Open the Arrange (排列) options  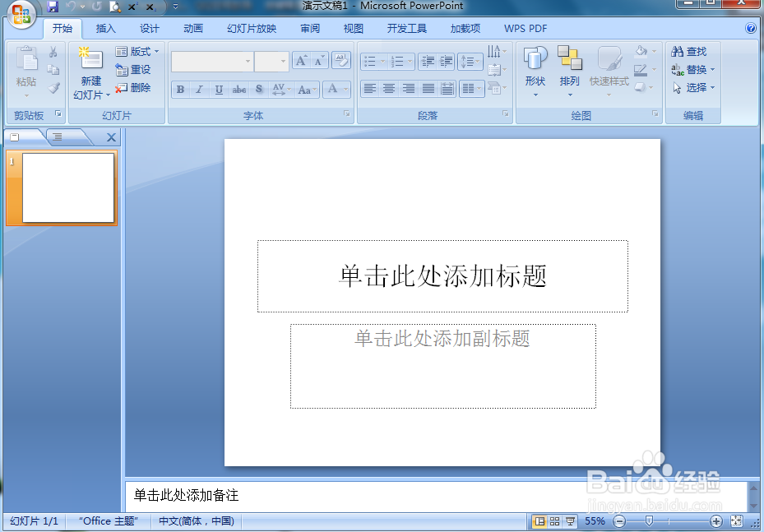pyautogui.click(x=572, y=70)
